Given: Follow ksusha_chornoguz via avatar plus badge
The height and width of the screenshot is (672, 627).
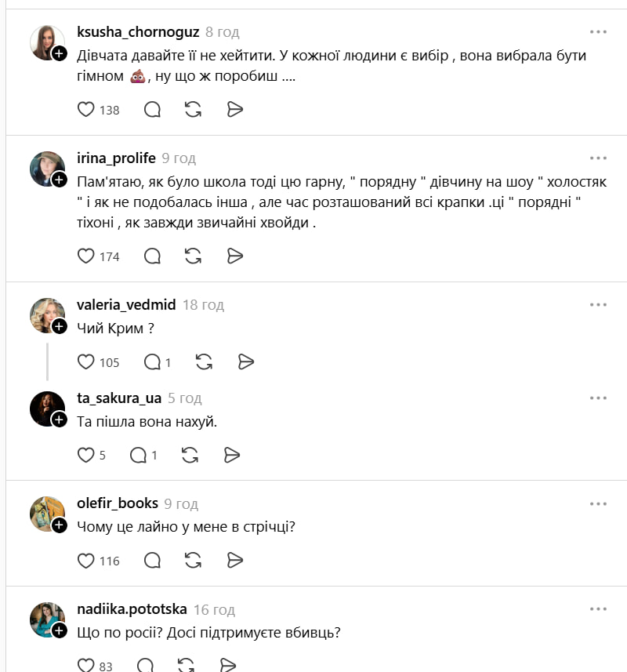Looking at the screenshot, I should 60,53.
